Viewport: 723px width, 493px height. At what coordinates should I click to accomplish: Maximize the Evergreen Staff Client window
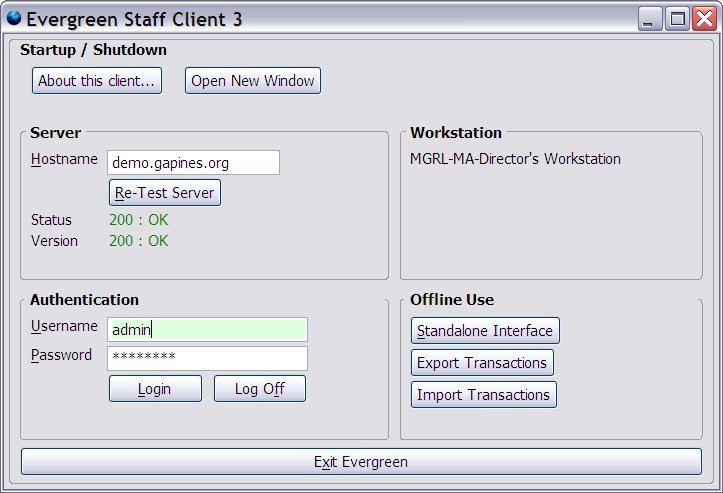coord(677,19)
